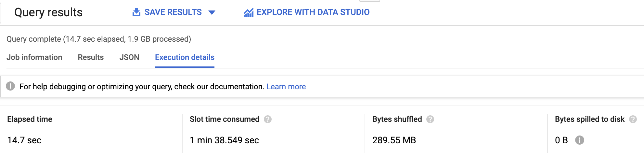Click the help icon beside Slot time consumed
Viewport: 644px width, 157px height.
[x=268, y=119]
